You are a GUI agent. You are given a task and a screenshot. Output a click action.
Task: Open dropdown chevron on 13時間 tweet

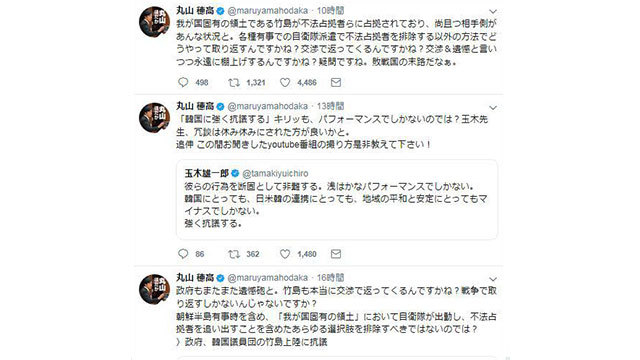pos(493,108)
